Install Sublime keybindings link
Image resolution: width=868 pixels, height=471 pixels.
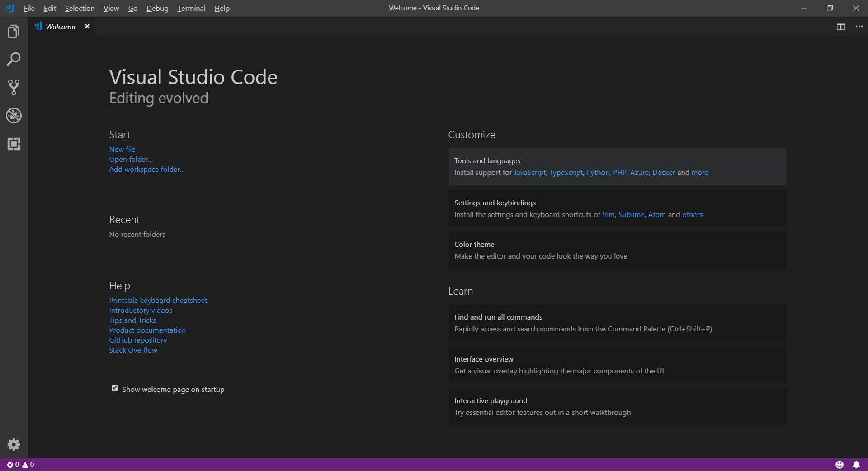coord(632,214)
